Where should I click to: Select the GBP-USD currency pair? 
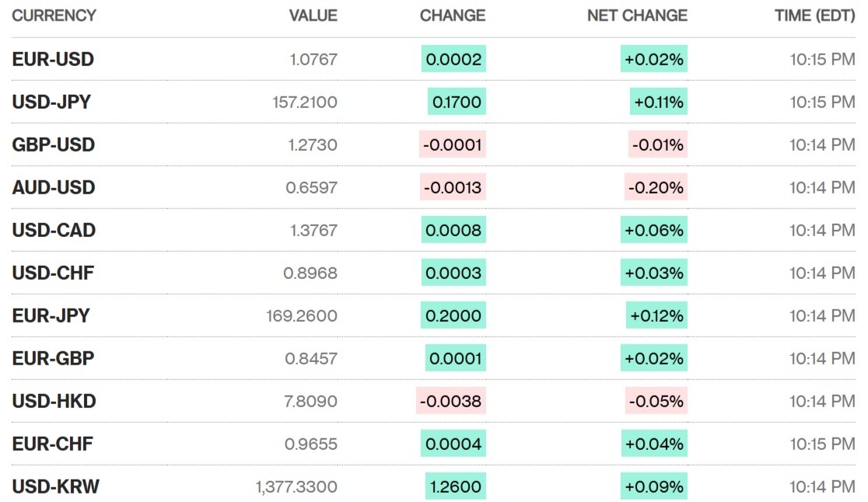pyautogui.click(x=54, y=145)
